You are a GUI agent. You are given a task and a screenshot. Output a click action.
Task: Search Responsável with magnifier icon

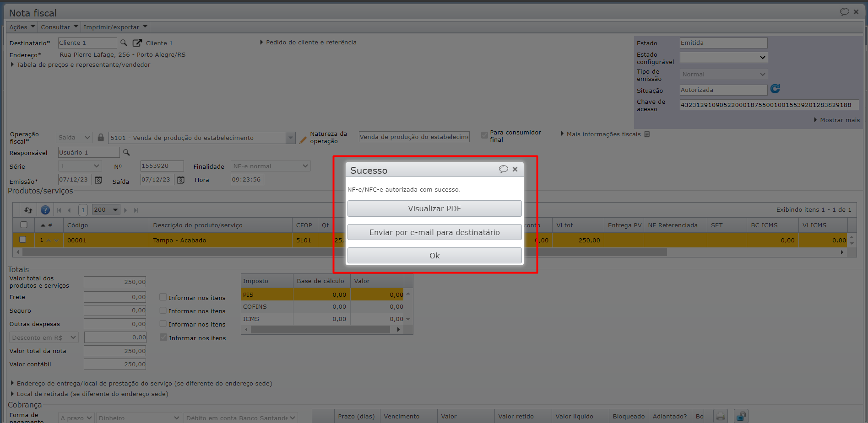[126, 152]
